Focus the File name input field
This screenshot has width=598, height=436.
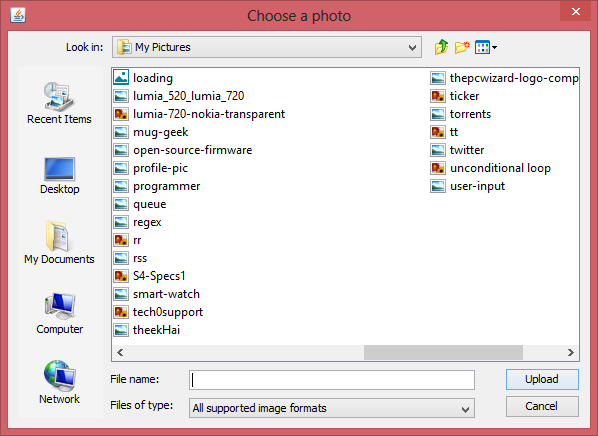pyautogui.click(x=332, y=380)
